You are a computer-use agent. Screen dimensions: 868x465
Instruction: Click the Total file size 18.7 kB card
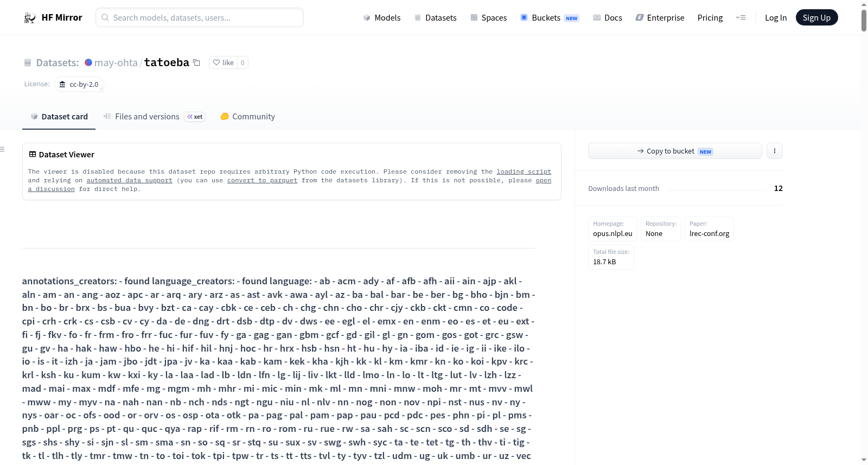(611, 257)
